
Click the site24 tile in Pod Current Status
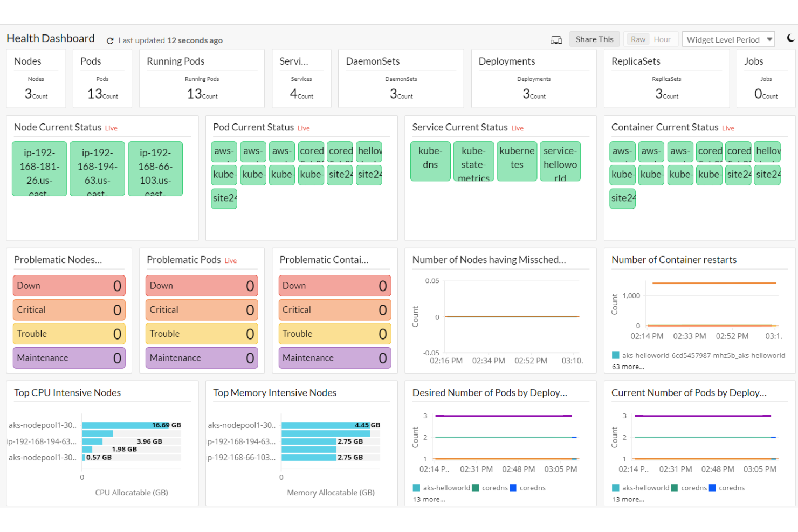224,198
